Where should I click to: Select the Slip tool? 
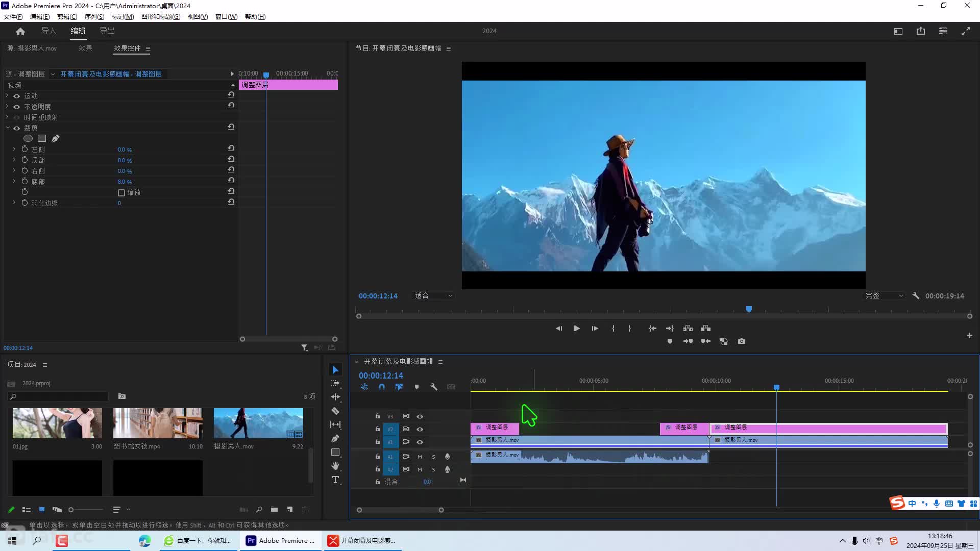(335, 424)
